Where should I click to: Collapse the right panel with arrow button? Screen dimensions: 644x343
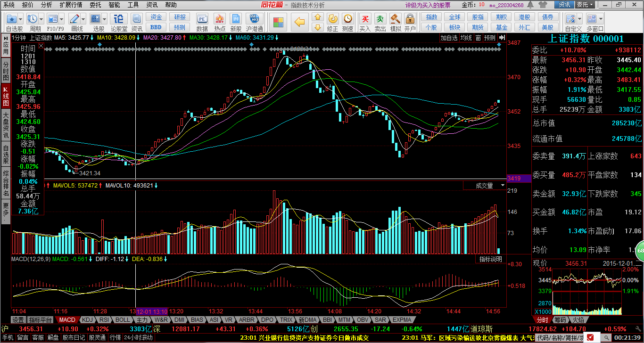click(502, 38)
